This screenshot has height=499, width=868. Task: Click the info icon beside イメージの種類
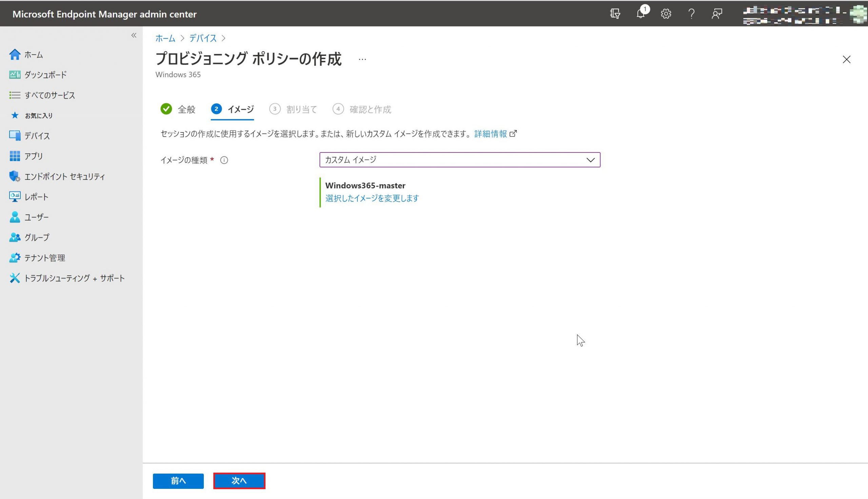point(224,160)
